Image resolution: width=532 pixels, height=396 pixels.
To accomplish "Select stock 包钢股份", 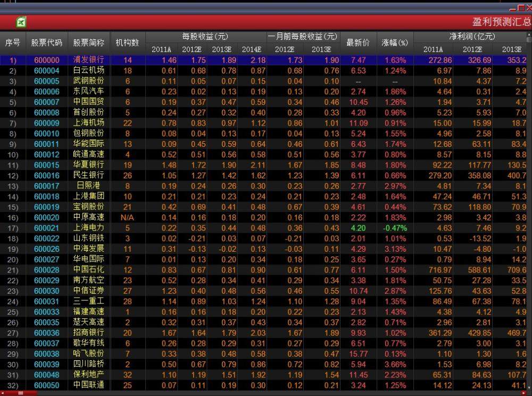I will pos(88,134).
